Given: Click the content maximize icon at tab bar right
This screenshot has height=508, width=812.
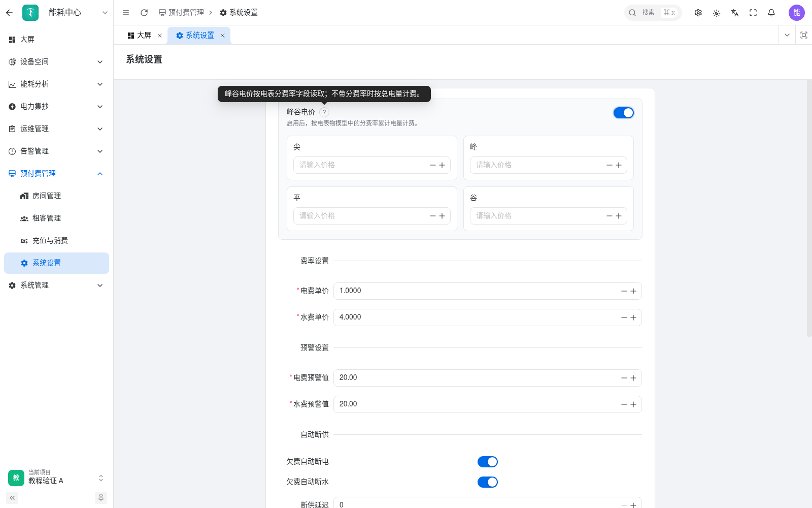Looking at the screenshot, I should point(804,35).
